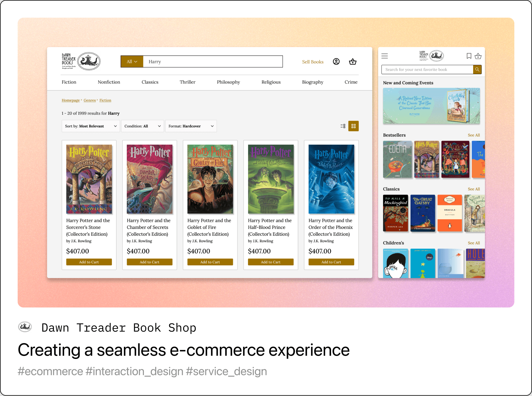Open Half-Blood Prince book cover
Viewport: 532px width, 396px height.
click(x=271, y=179)
